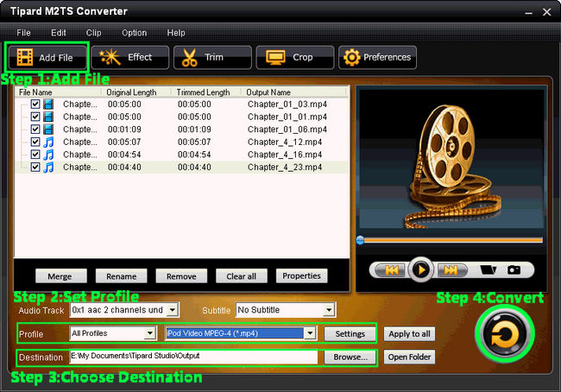Click the Browse... button
Viewport: 561px width, 392px height.
click(x=350, y=357)
